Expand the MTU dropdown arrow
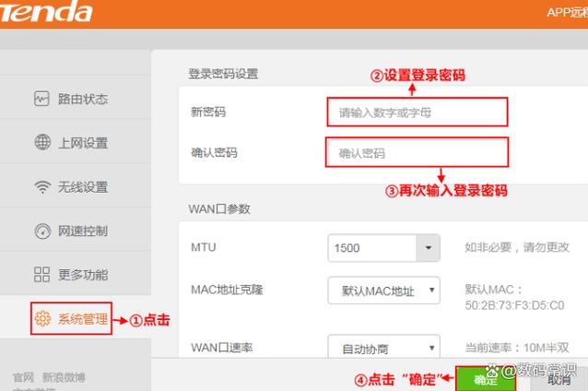Image resolution: width=588 pixels, height=391 pixels. pyautogui.click(x=429, y=248)
